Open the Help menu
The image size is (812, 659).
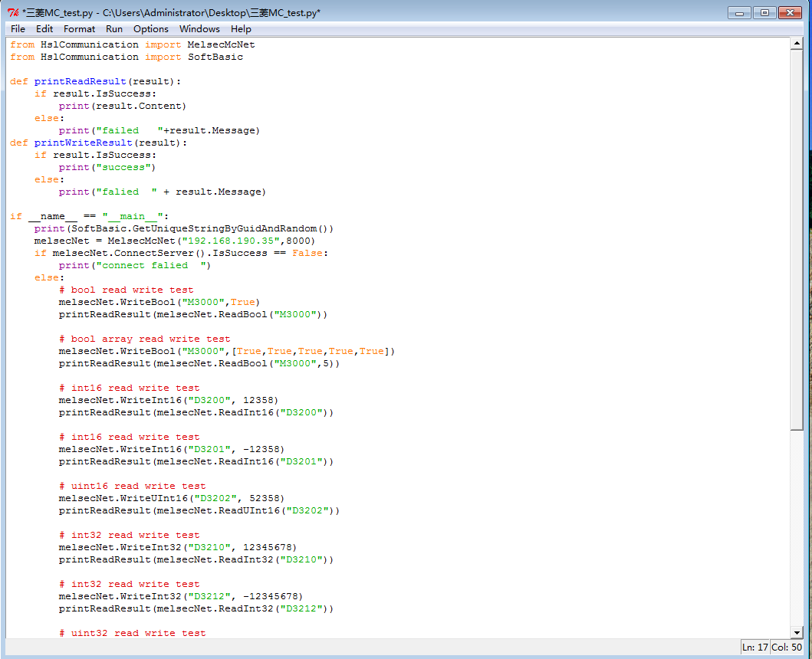[241, 28]
